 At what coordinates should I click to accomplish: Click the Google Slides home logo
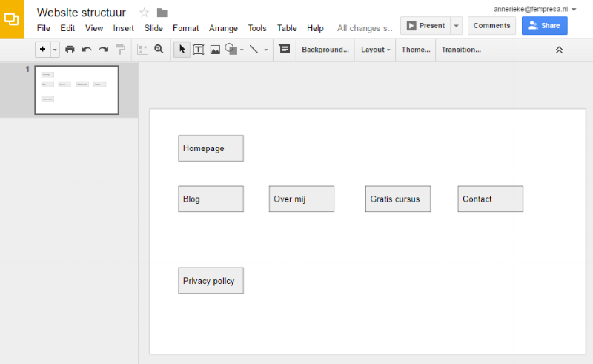[12, 19]
